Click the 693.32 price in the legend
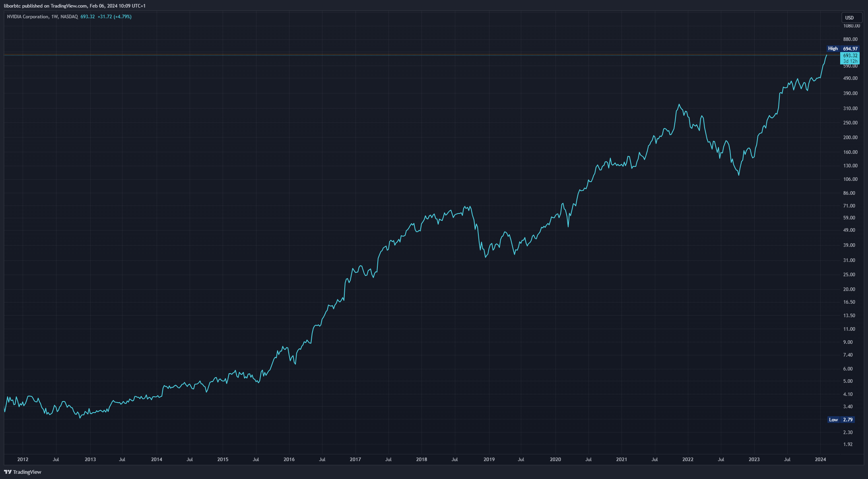 click(x=87, y=17)
